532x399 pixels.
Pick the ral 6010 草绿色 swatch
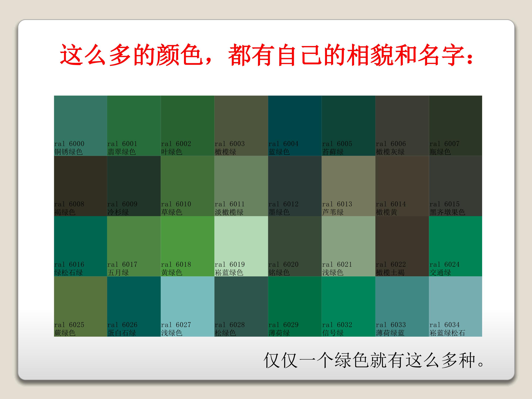[188, 186]
